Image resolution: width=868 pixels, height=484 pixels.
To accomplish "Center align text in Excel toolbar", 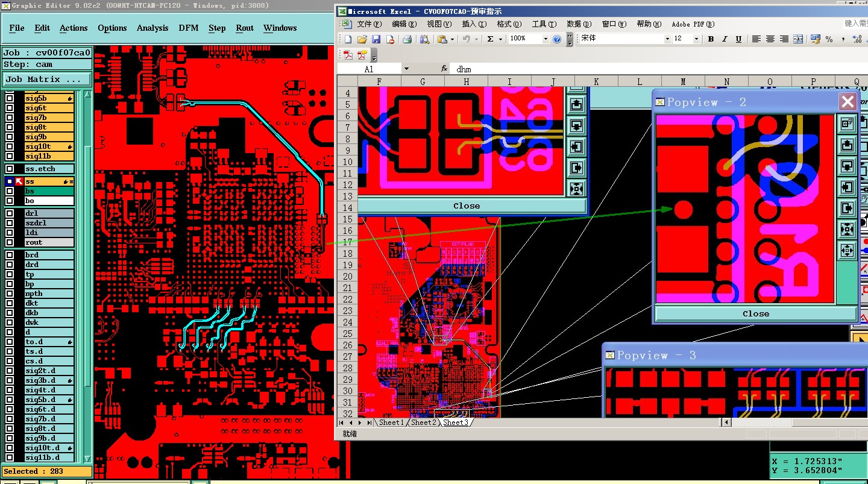I will click(x=770, y=39).
